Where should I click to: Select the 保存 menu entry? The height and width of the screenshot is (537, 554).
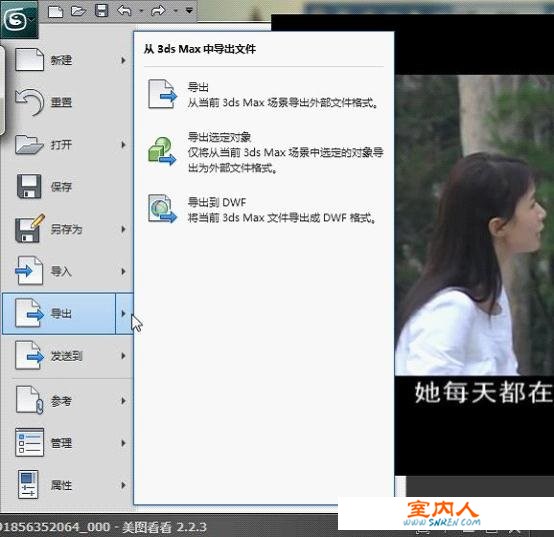67,186
